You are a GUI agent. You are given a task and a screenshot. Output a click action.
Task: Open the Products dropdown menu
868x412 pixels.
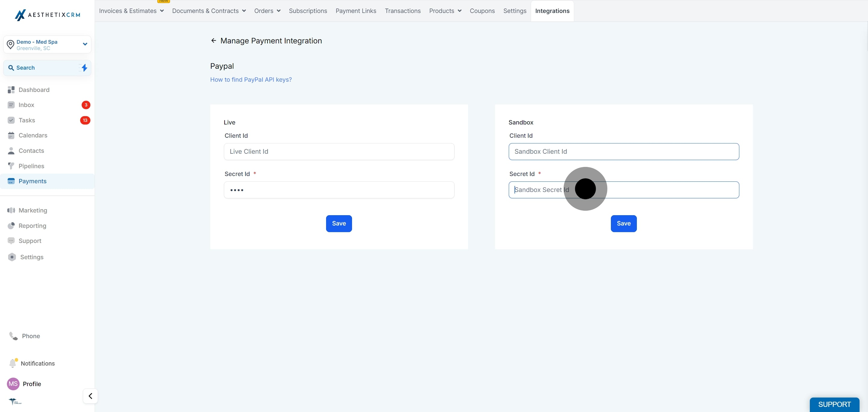click(445, 11)
